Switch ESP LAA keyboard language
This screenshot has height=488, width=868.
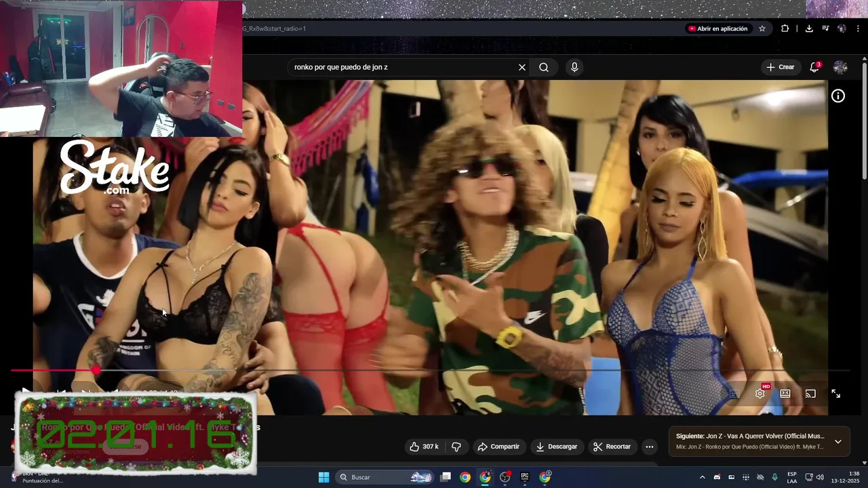point(792,477)
